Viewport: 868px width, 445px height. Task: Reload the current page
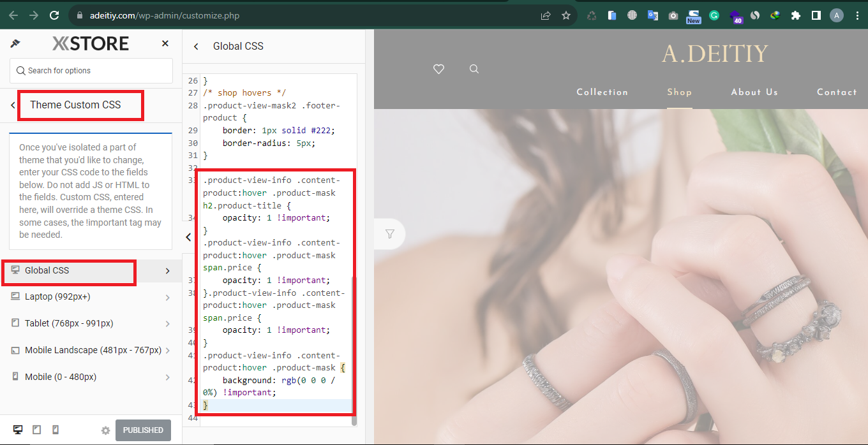(x=54, y=15)
